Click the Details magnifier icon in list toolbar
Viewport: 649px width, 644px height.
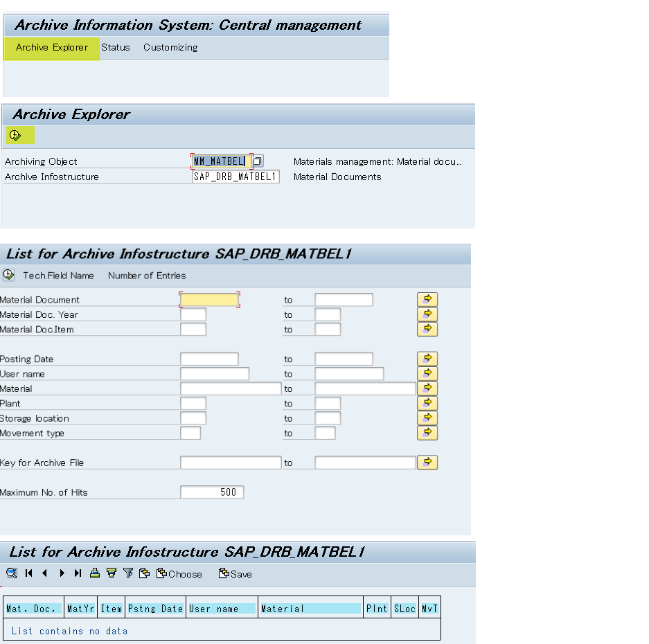click(12, 573)
